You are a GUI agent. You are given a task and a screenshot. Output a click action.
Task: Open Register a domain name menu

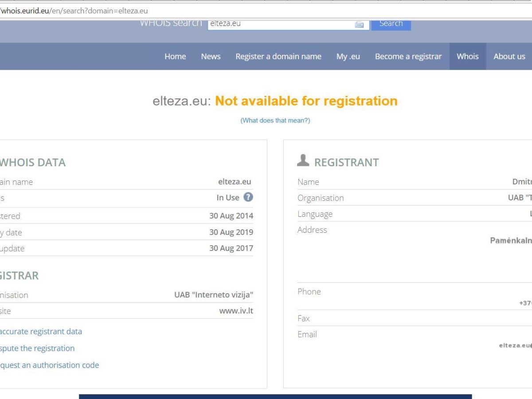tap(278, 56)
